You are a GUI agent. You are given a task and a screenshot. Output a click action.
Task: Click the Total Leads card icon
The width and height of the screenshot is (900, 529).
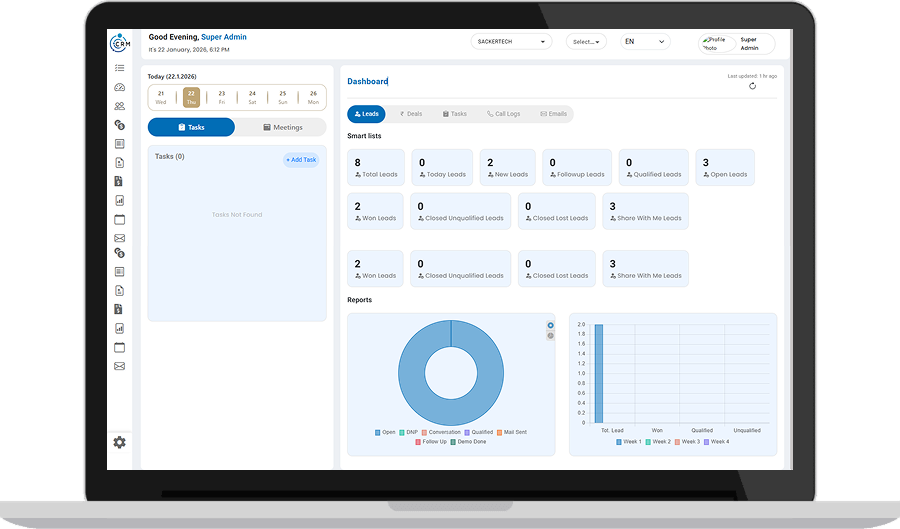(358, 174)
